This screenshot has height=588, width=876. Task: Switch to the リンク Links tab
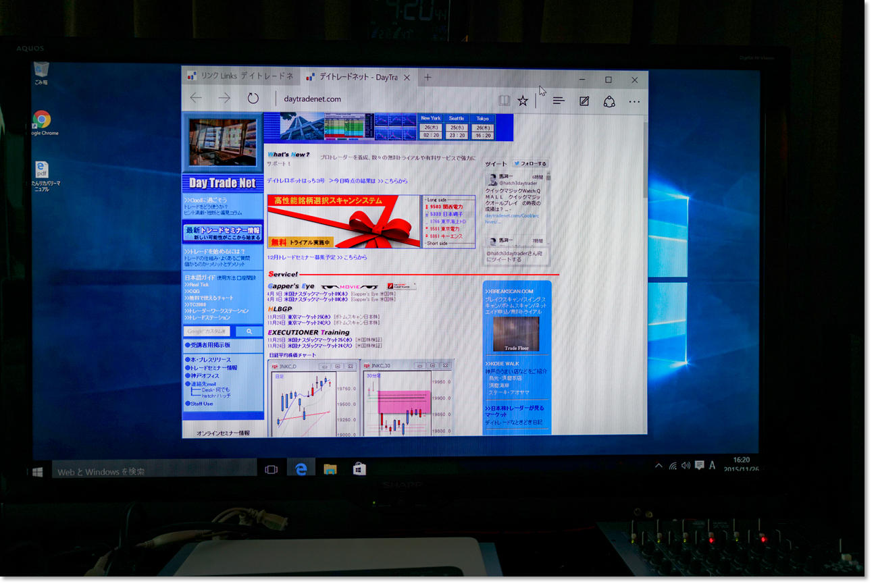point(240,76)
